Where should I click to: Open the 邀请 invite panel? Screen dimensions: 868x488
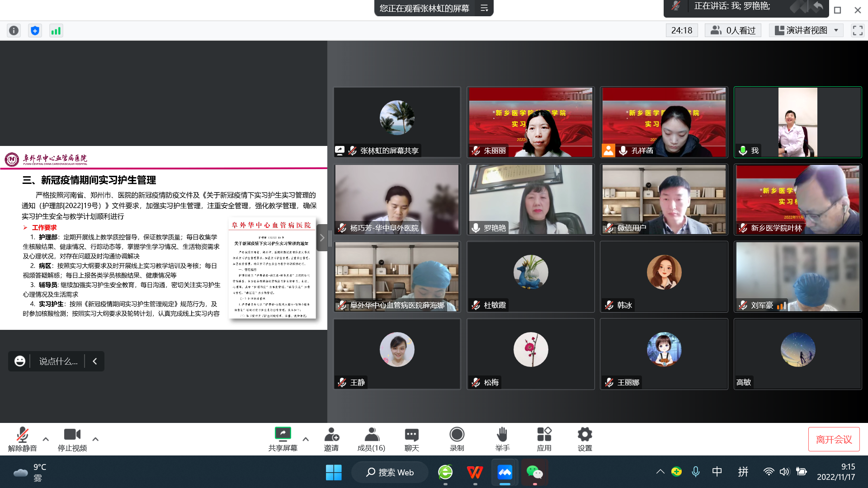click(x=331, y=439)
